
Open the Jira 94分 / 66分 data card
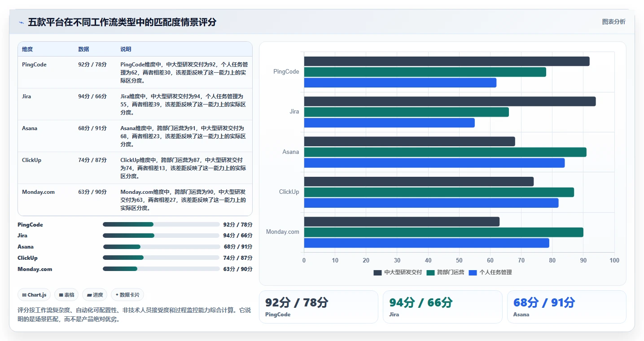(x=442, y=307)
